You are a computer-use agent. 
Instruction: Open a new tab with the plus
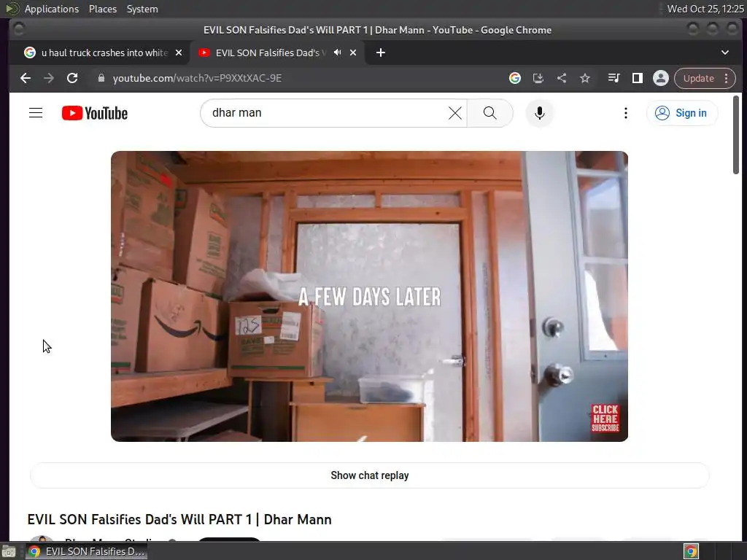(380, 52)
